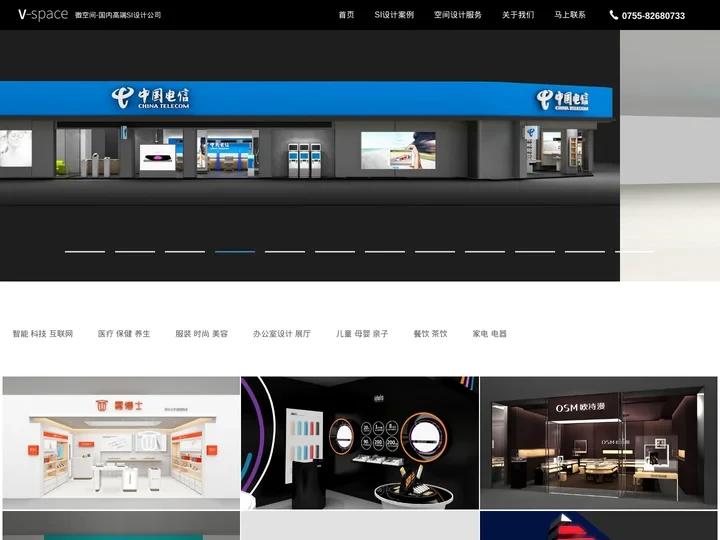Viewport: 720px width, 540px height.
Task: Show the 服装 时尚 美容 category
Action: 202,334
